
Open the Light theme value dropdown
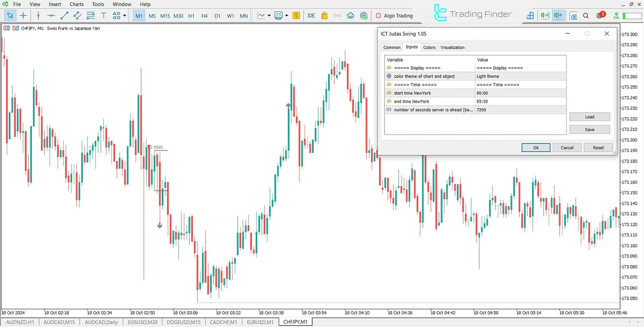pyautogui.click(x=520, y=76)
